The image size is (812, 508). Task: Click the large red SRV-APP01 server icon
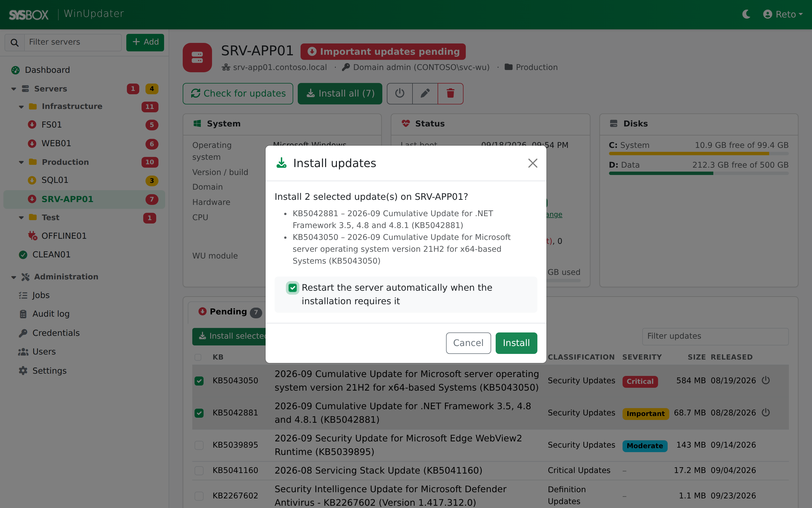[197, 58]
